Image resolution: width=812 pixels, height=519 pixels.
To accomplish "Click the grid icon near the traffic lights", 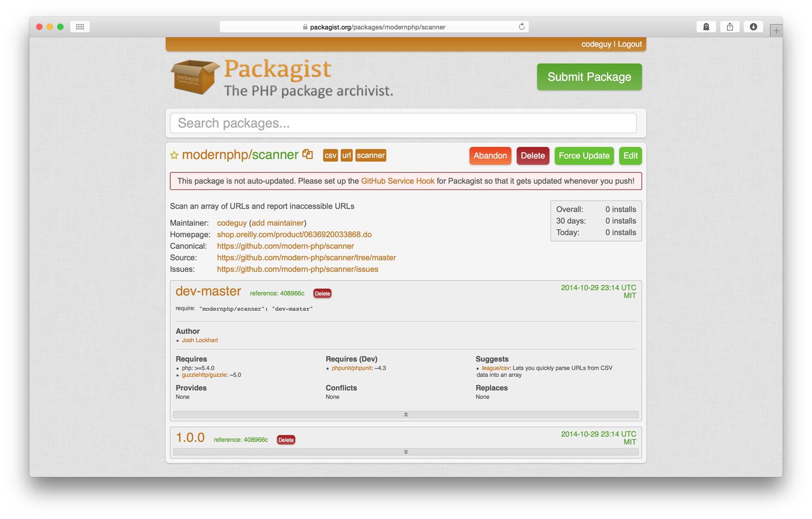I will click(x=80, y=26).
